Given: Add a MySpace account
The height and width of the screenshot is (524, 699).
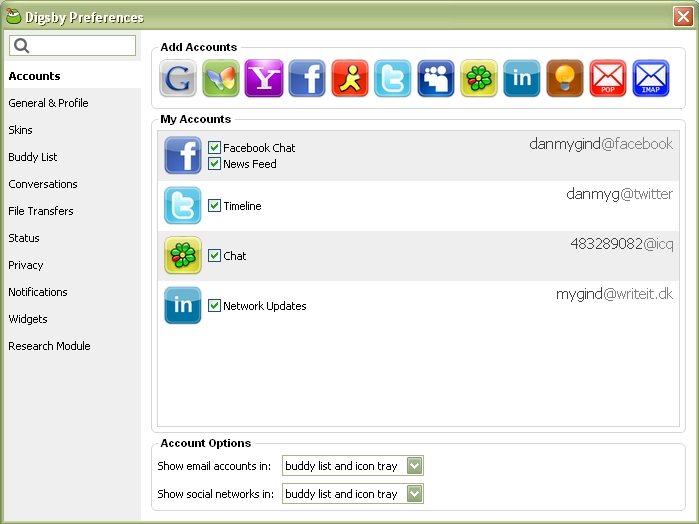Looking at the screenshot, I should 436,78.
